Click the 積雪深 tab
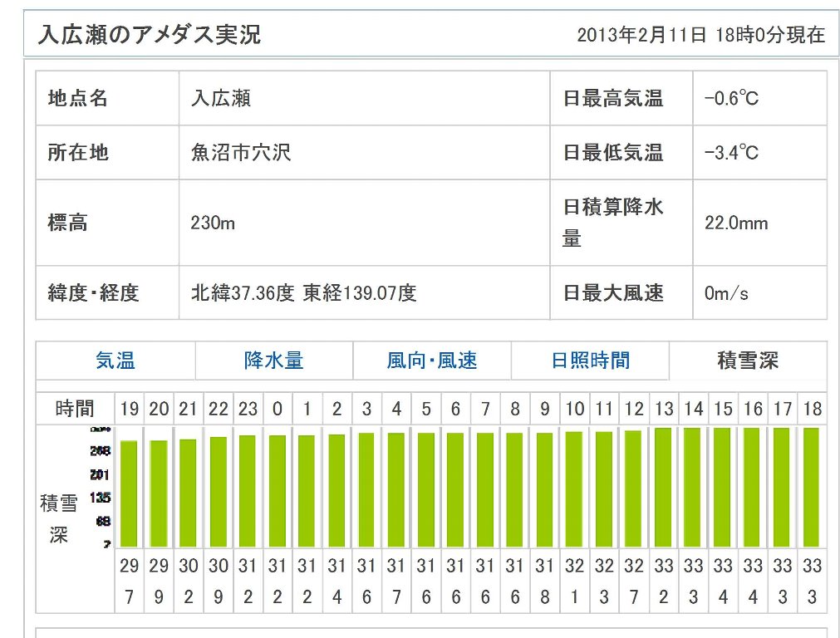 (748, 361)
